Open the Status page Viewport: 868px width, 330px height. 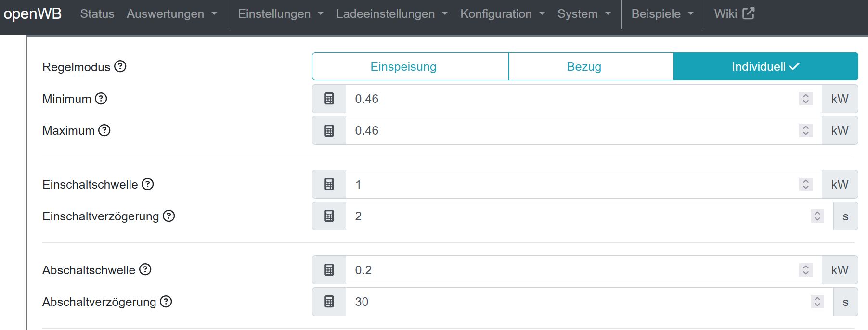pyautogui.click(x=97, y=14)
